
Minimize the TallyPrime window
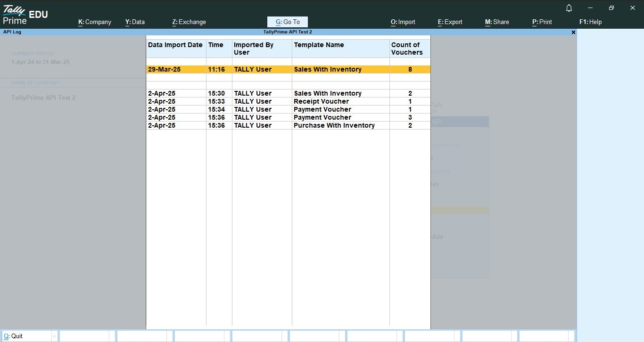coord(590,8)
